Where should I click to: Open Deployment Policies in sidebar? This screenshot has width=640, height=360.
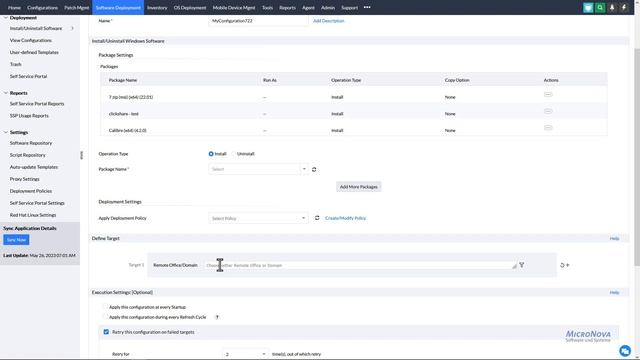click(31, 191)
